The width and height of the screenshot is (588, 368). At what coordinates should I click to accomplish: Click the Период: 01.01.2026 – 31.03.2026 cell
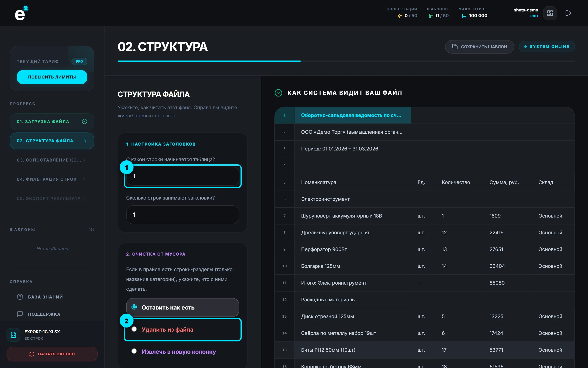pos(353,149)
